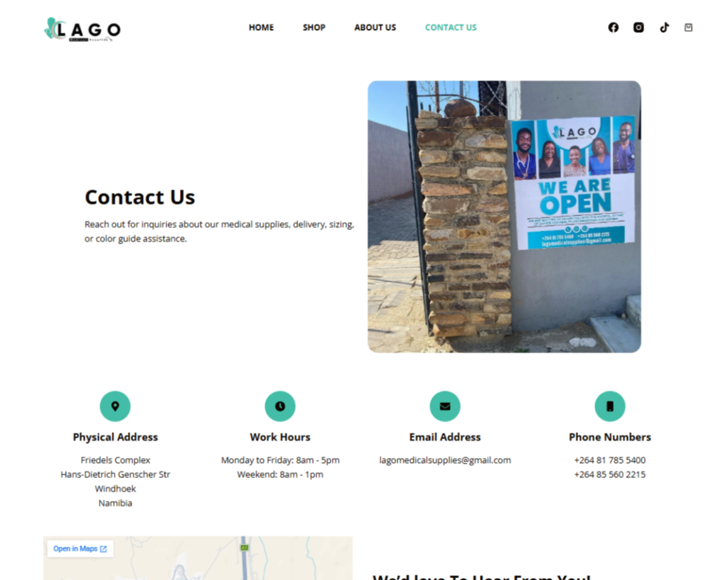728x580 pixels.
Task: Click the embedded map preview
Action: (198, 558)
